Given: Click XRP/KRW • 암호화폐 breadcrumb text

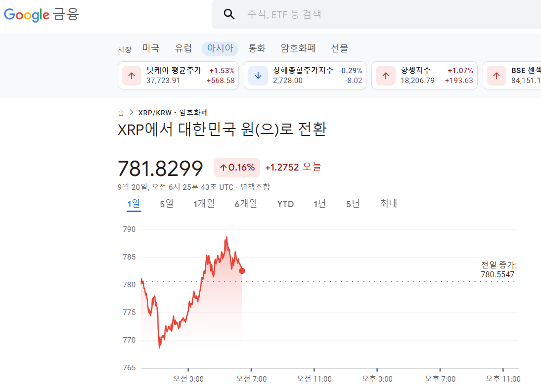Looking at the screenshot, I should [x=173, y=112].
